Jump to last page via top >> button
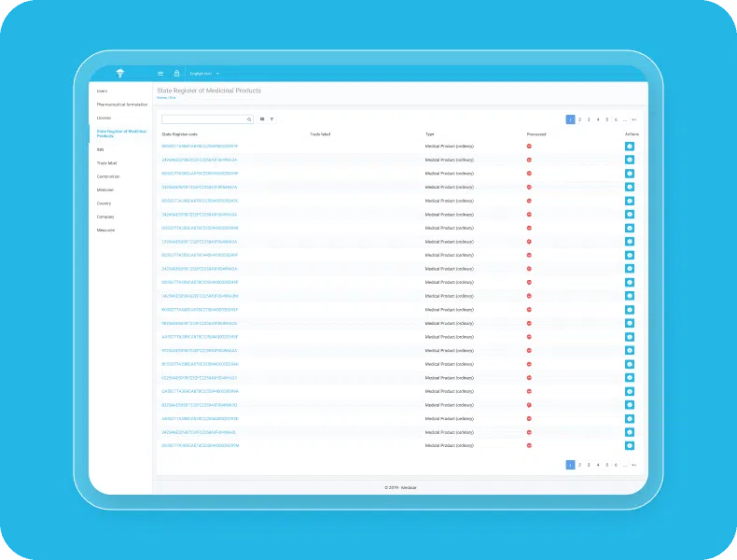Screen dimensions: 737x560 (634, 119)
